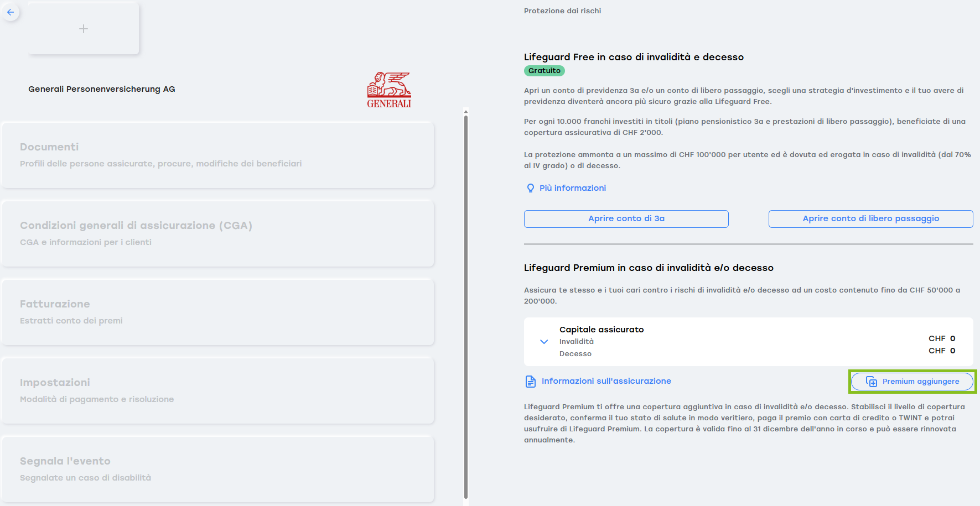Click 'CGA e informazioni per i clienti' subtitle
Image resolution: width=980 pixels, height=506 pixels.
86,242
